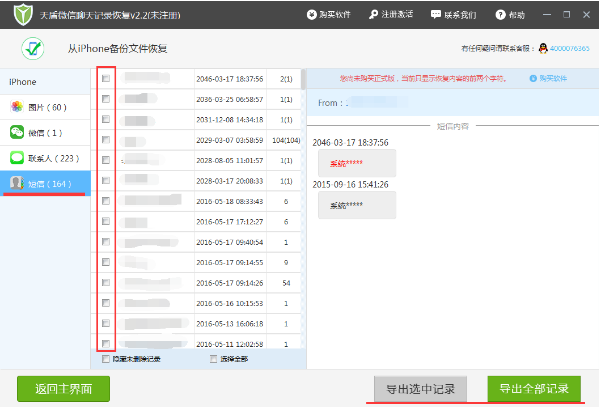Check the row dated 2036-03-25 06:58:57
The width and height of the screenshot is (599, 407).
click(106, 99)
